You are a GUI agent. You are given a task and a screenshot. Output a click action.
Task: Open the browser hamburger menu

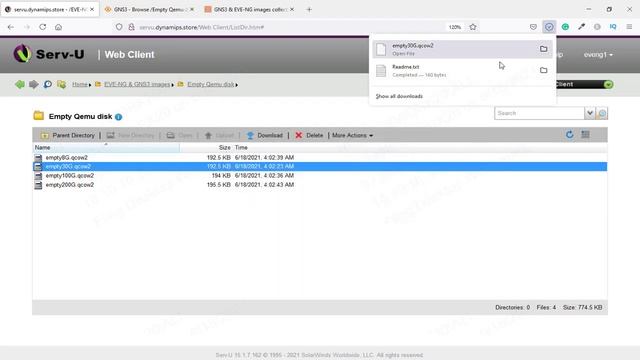(x=629, y=27)
